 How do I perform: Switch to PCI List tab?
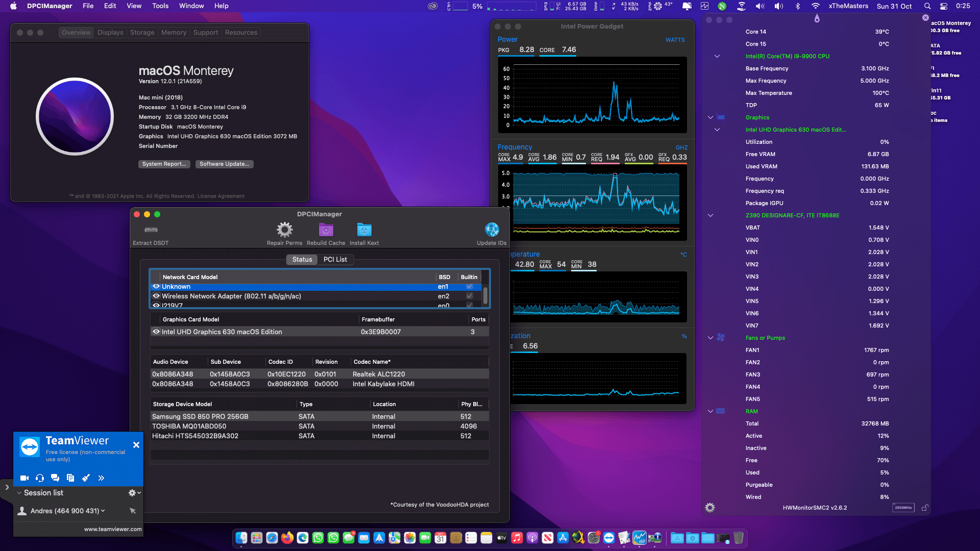click(x=335, y=260)
